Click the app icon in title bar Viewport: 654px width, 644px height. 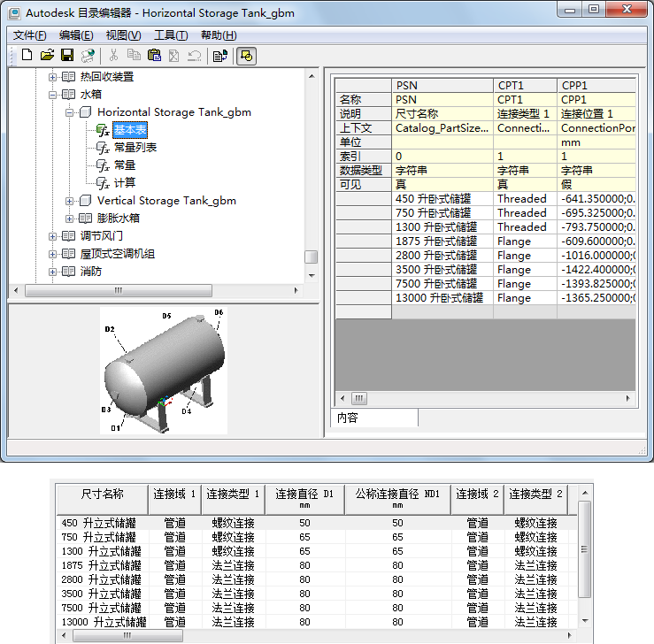[x=14, y=13]
